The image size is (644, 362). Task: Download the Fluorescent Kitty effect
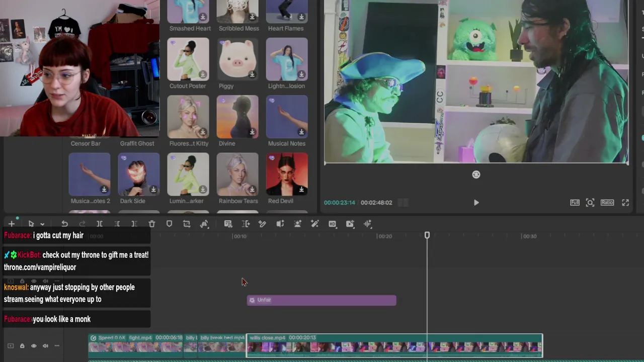click(203, 132)
